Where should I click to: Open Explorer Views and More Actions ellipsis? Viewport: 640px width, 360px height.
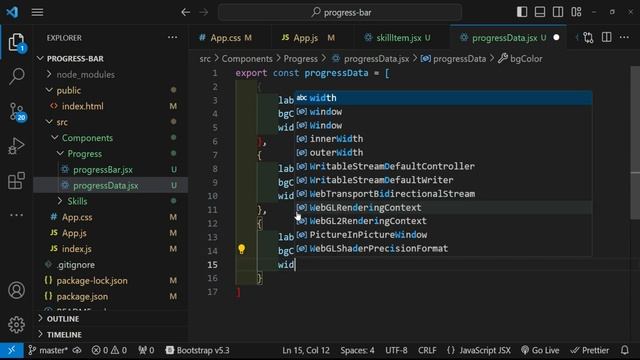tap(173, 38)
